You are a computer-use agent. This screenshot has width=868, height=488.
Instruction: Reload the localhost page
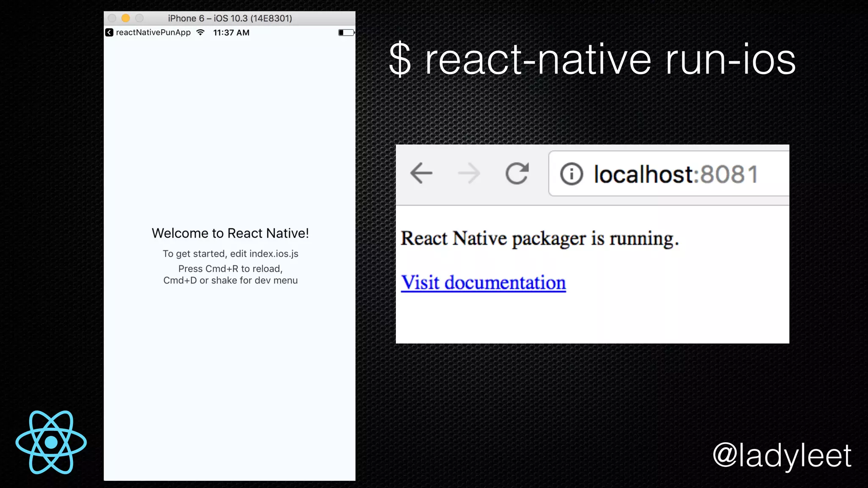pyautogui.click(x=517, y=173)
